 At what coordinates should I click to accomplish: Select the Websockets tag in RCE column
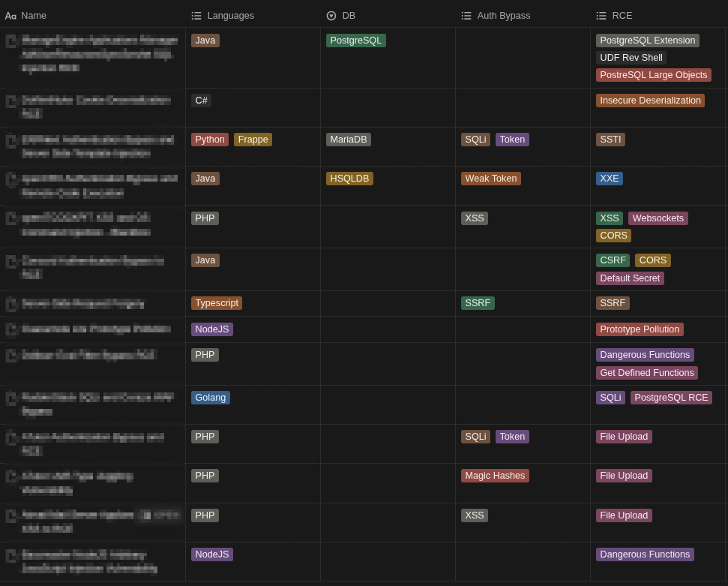[658, 218]
